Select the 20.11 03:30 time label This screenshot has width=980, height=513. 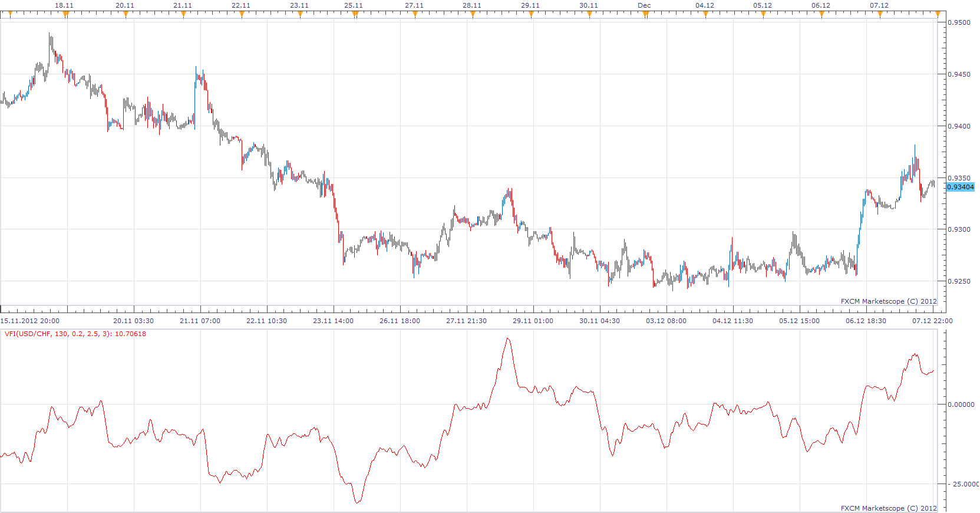(x=134, y=321)
